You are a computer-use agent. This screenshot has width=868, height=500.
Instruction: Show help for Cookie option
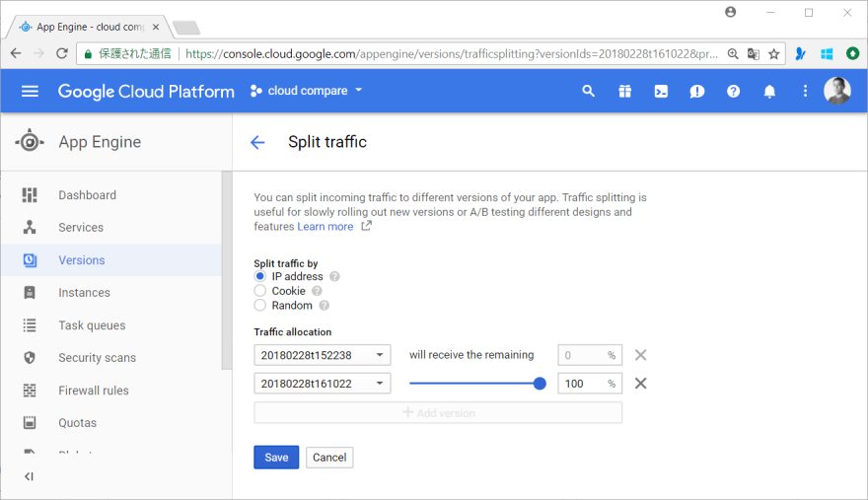[x=317, y=291]
